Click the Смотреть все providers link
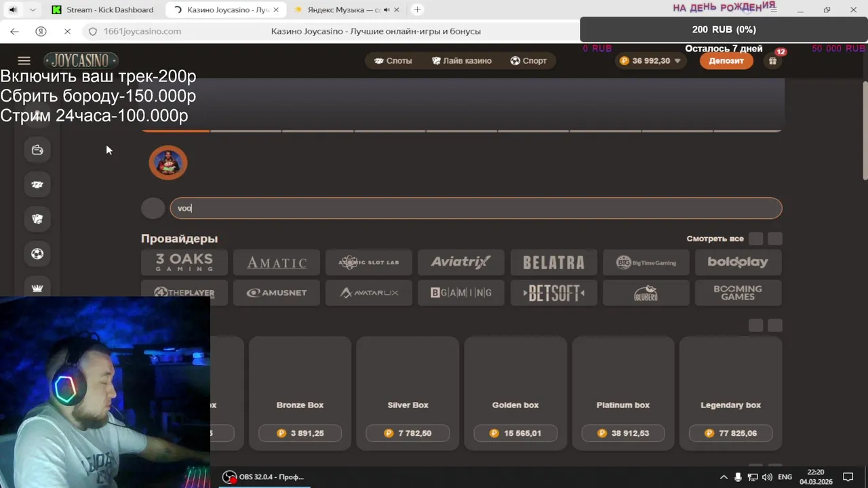 click(x=715, y=239)
